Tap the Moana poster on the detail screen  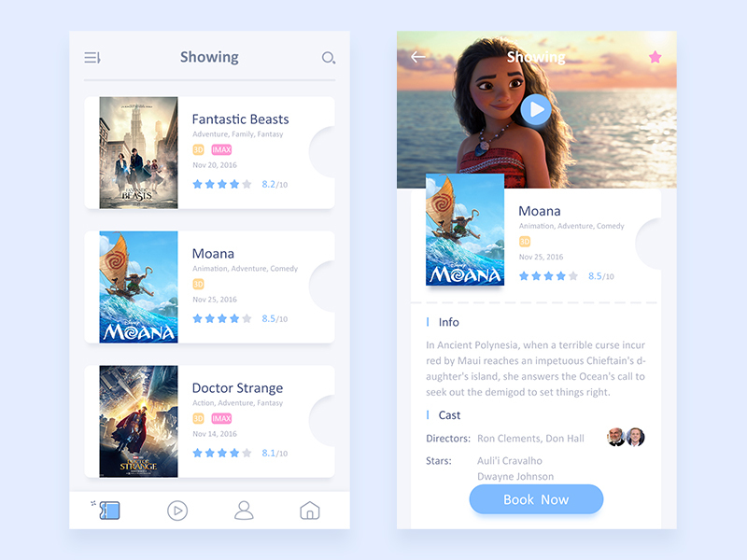pyautogui.click(x=465, y=230)
